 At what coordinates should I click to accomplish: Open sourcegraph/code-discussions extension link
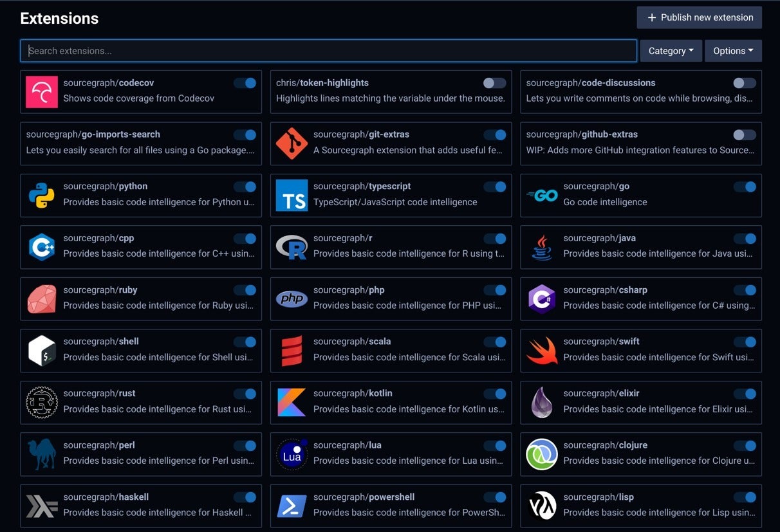[591, 83]
